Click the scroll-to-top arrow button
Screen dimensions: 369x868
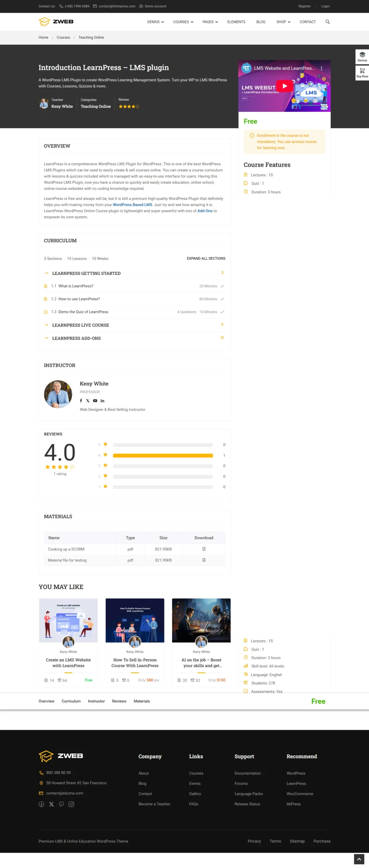(359, 859)
